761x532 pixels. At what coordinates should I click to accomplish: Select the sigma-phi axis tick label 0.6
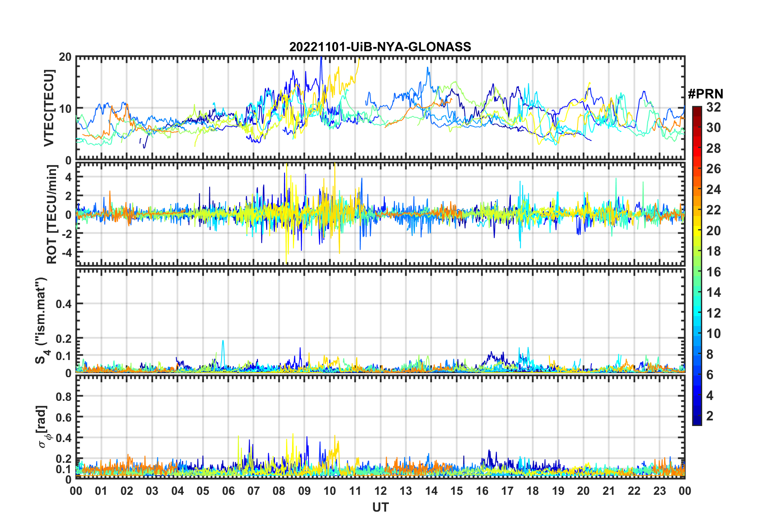tap(64, 417)
